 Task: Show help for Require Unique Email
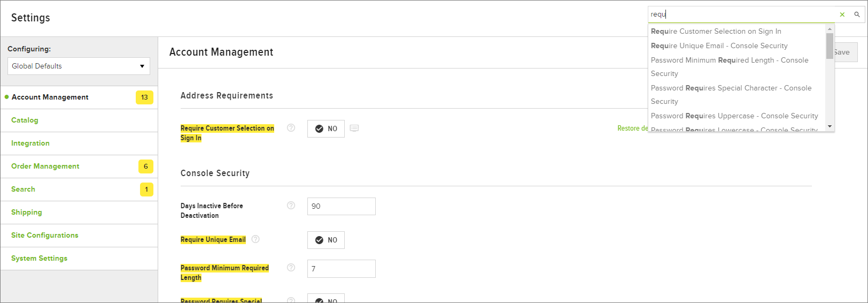pos(255,239)
